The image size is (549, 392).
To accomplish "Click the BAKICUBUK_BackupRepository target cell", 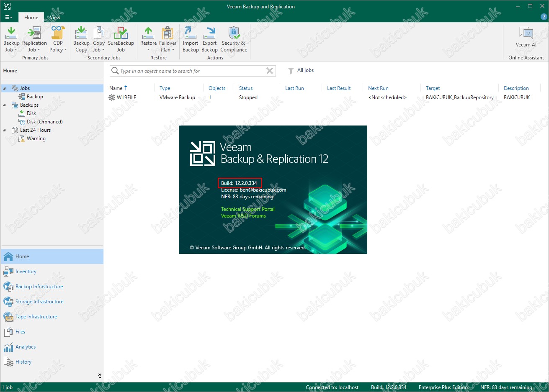I will 459,97.
